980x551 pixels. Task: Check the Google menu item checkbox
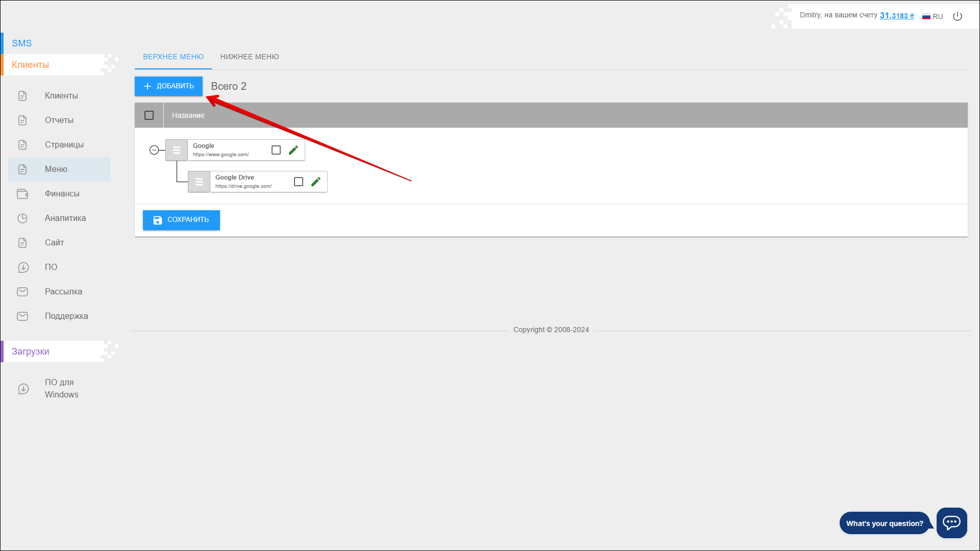pos(276,150)
